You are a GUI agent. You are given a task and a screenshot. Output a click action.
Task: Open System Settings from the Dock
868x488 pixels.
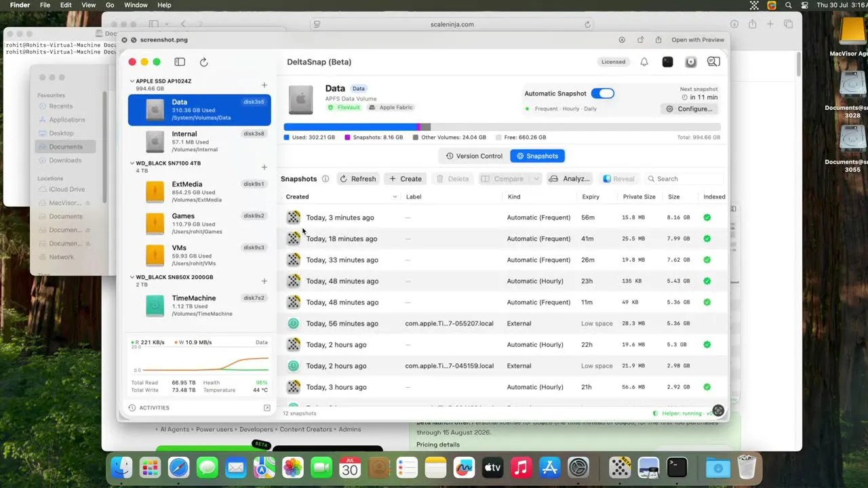pos(578,467)
